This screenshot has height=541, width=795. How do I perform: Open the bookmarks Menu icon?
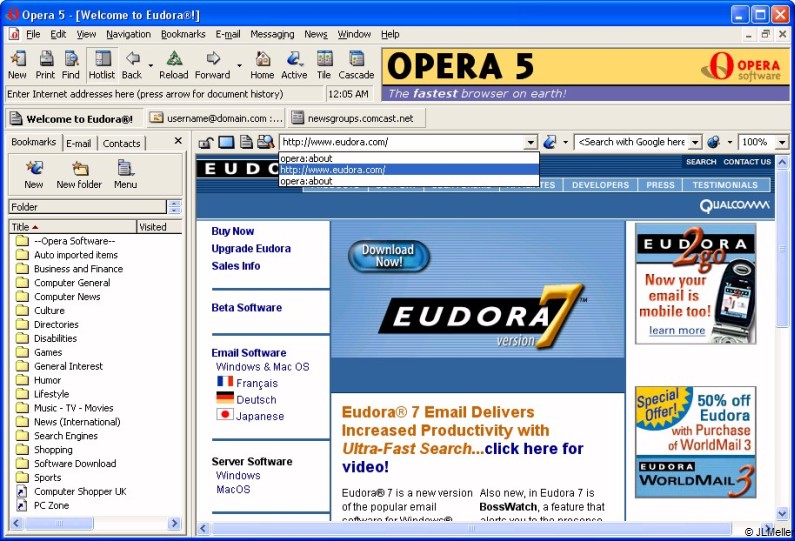[125, 174]
